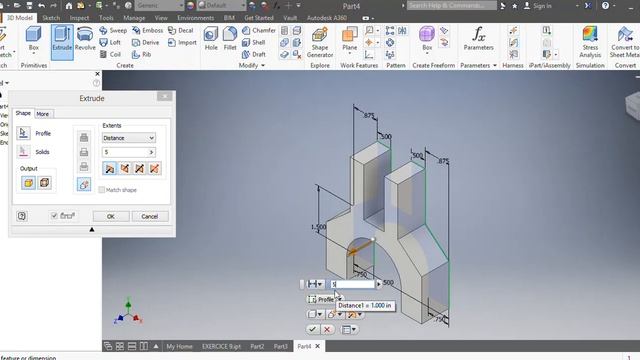Select the Loft tool

coord(110,42)
